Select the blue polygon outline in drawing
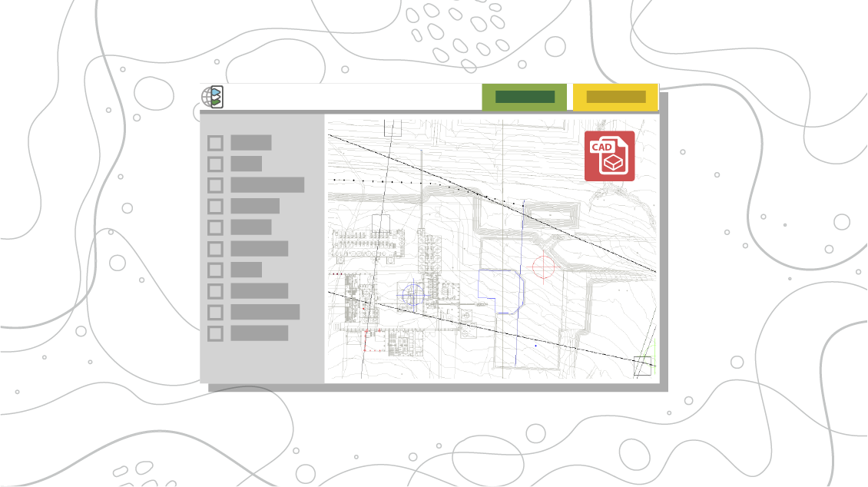The width and height of the screenshot is (868, 487). [x=501, y=292]
